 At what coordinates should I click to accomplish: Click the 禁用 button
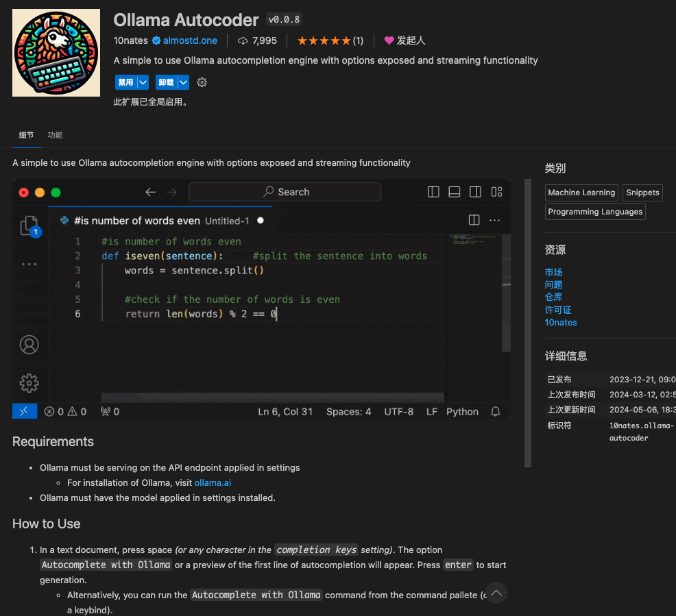126,82
